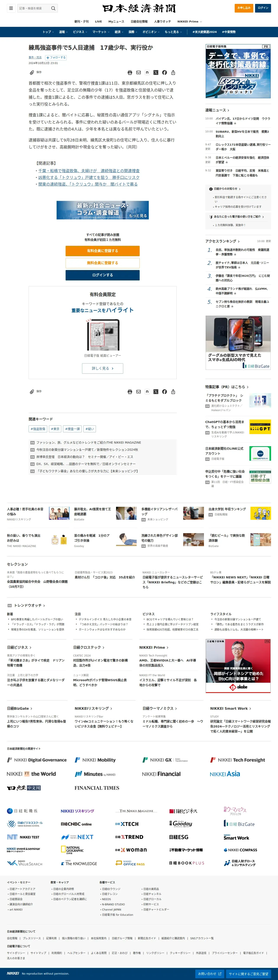Focus the 記事・株価を検索 search field
The image size is (278, 980).
[x=34, y=8]
